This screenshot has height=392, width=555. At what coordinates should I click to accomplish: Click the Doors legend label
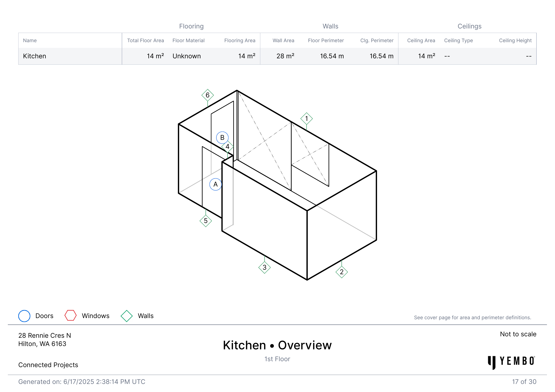(x=44, y=316)
